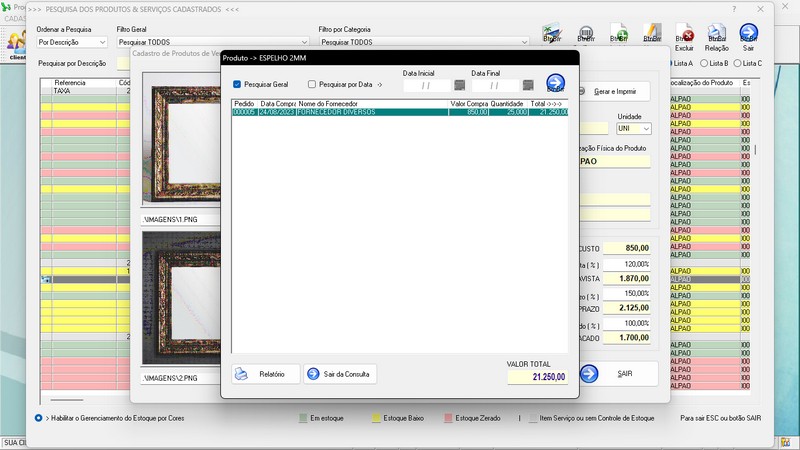800x450 pixels.
Task: Click the .\IMAGENS\2.PNG path field
Action: coord(181,378)
